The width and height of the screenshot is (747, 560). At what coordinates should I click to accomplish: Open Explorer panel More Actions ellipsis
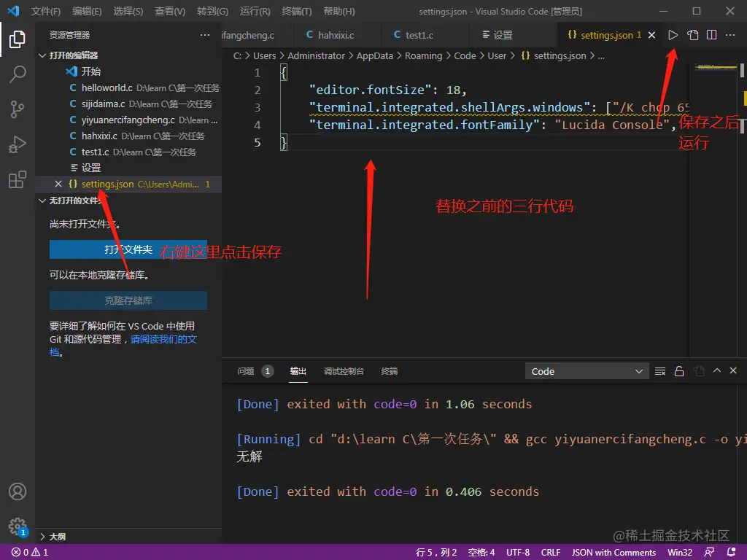tap(205, 35)
